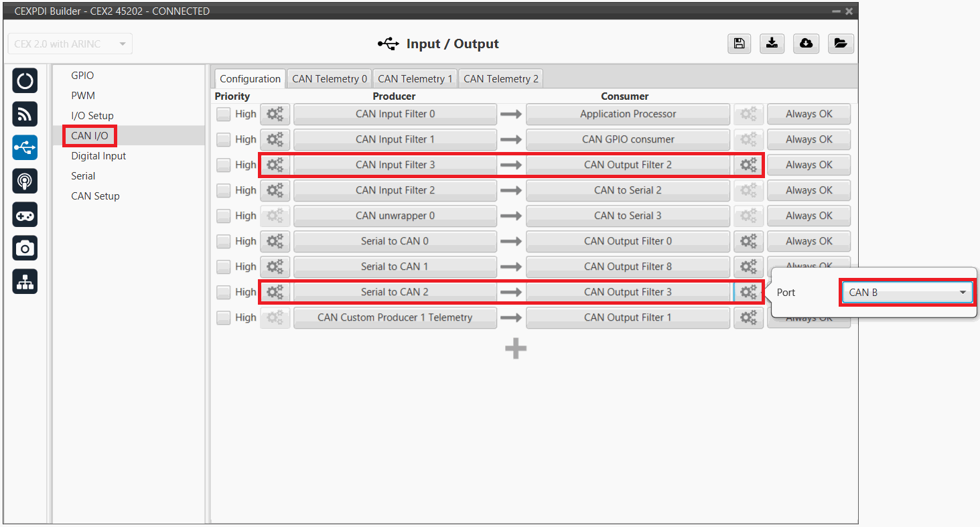Screen dimensions: 980x527
Task: Open the camera section in left sidebar
Action: [25, 248]
